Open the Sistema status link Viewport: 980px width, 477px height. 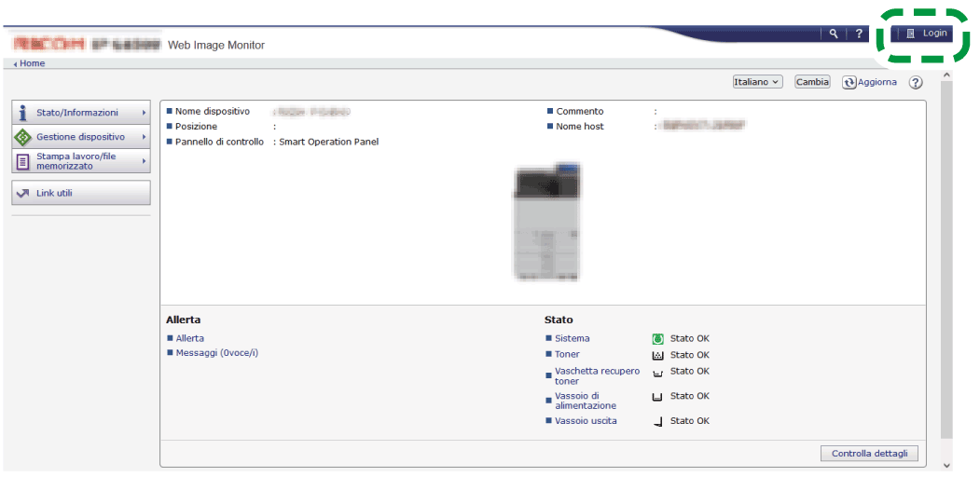point(572,338)
